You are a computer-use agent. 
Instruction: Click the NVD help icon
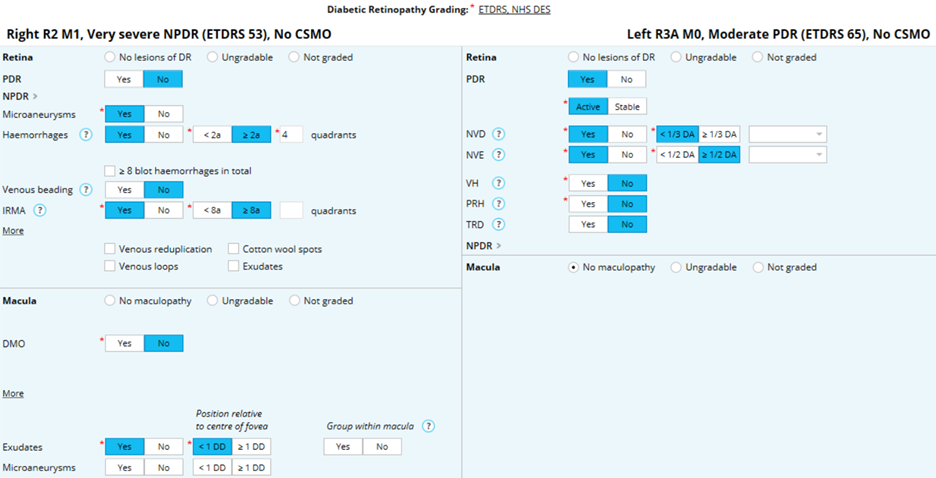499,134
